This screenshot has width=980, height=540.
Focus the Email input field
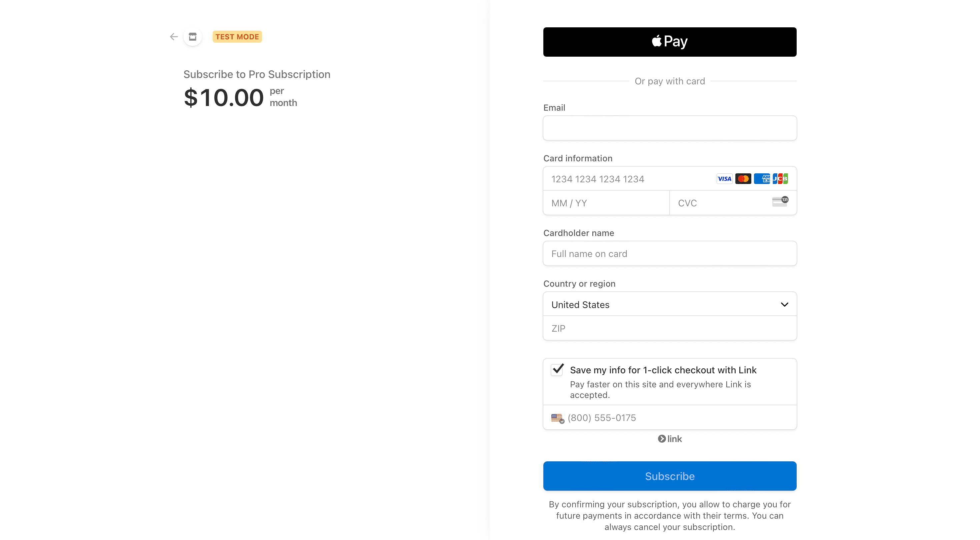click(x=670, y=128)
